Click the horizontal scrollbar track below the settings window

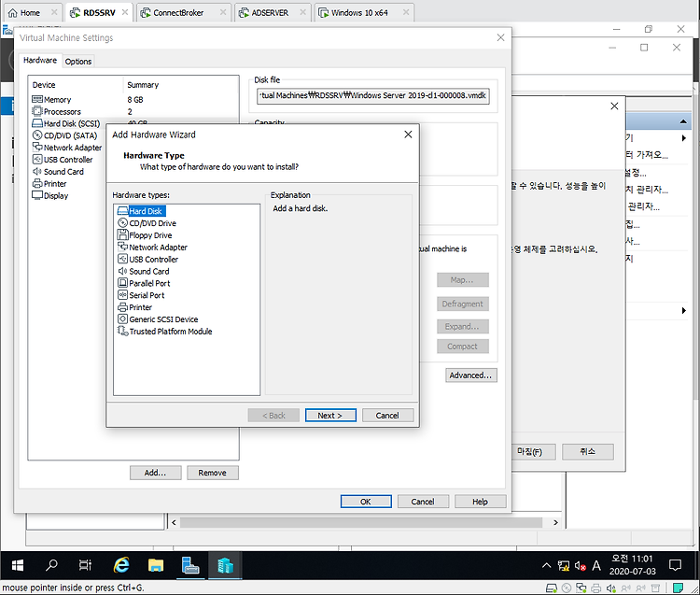pos(361,522)
